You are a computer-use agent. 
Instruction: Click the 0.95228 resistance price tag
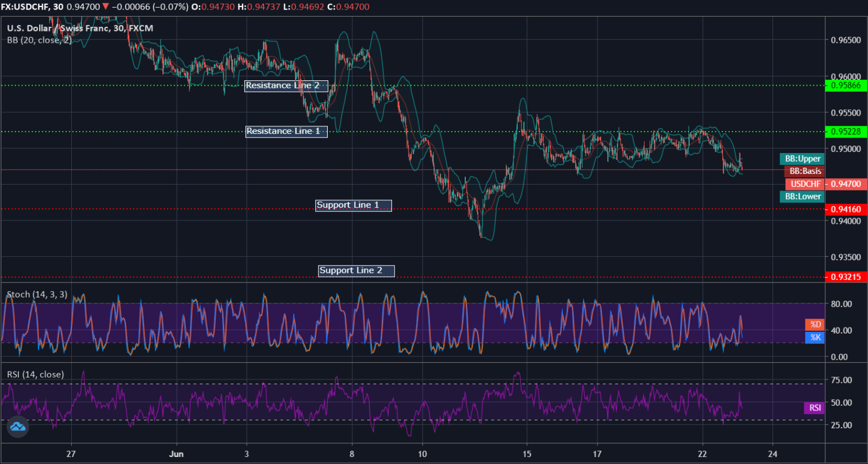846,131
